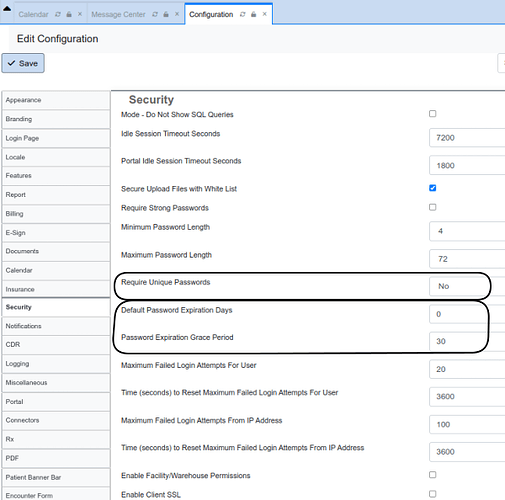Refresh the Message Center tab

[x=155, y=14]
